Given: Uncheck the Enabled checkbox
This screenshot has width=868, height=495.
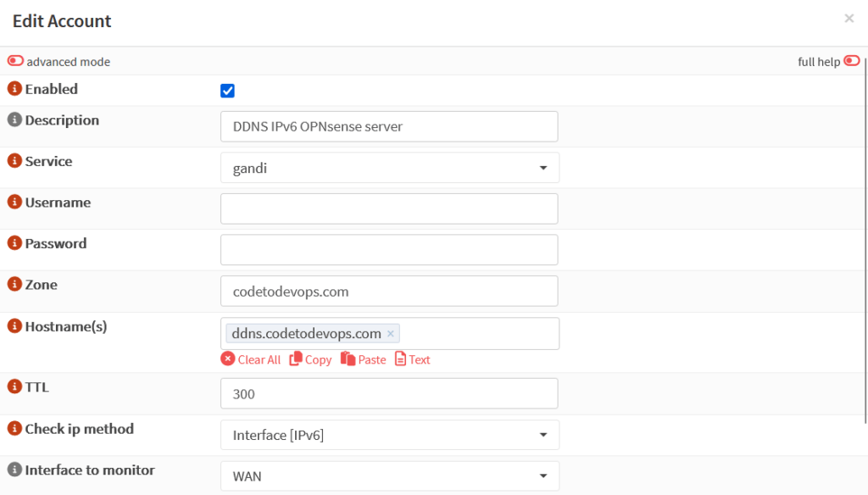Looking at the screenshot, I should point(227,91).
